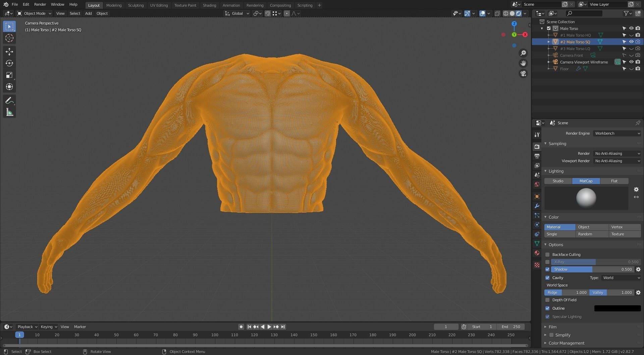The width and height of the screenshot is (644, 355).
Task: Flip the MatCap with arrows icon
Action: pos(636,197)
